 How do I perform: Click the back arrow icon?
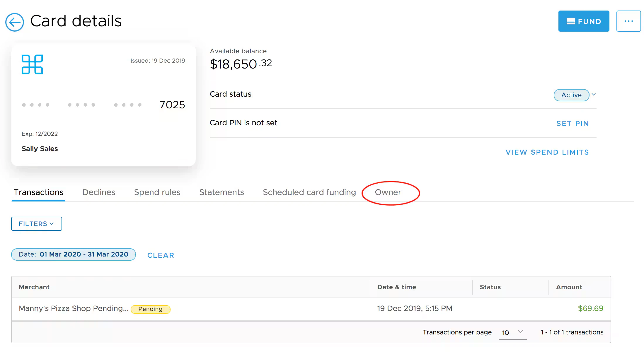14,22
